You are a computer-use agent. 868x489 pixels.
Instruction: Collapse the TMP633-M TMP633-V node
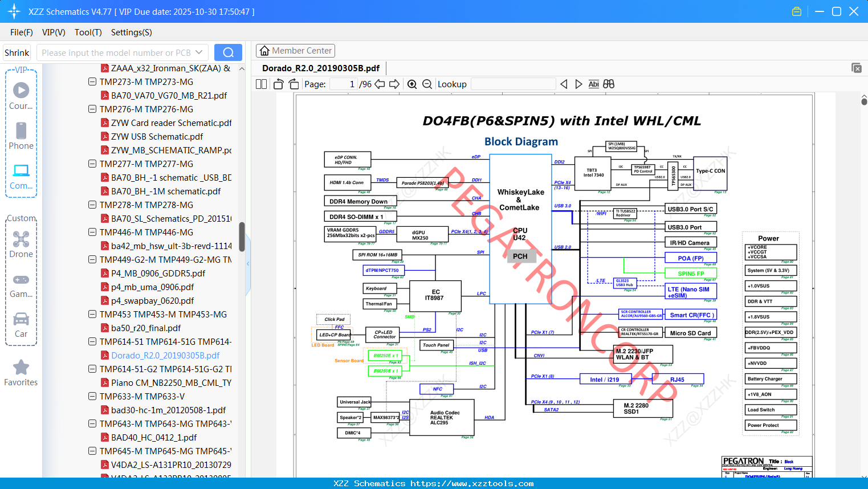point(92,397)
